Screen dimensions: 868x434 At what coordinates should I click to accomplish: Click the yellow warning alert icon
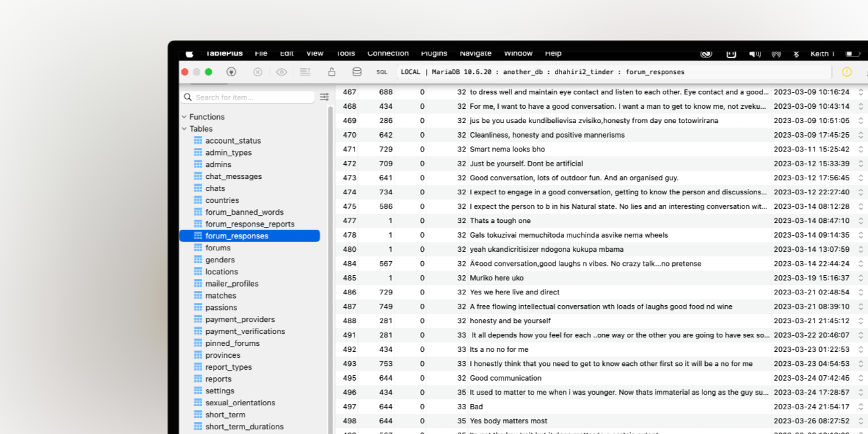pos(847,72)
